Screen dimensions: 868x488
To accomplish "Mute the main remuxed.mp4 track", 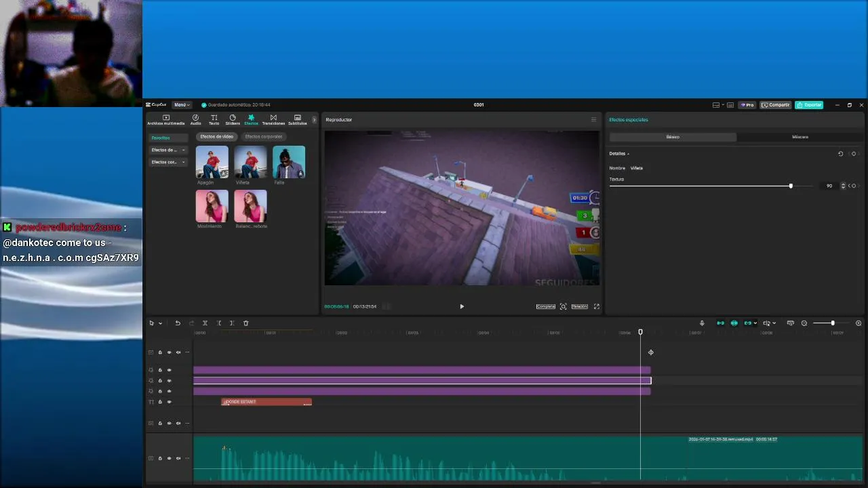I will 178,458.
